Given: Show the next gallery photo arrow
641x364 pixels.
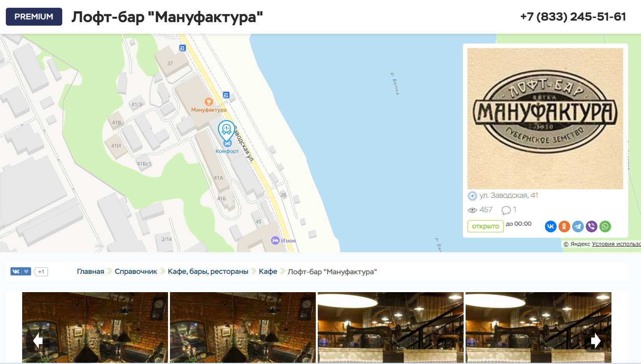Looking at the screenshot, I should [595, 341].
